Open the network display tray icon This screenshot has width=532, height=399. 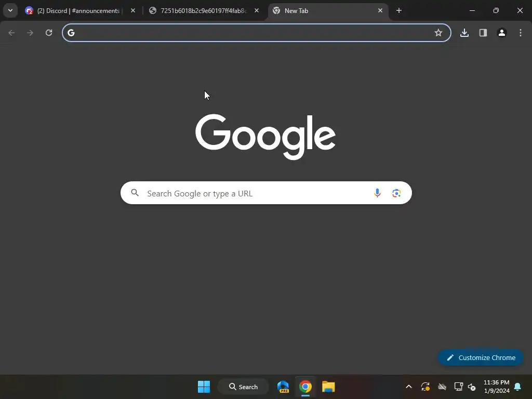point(459,387)
